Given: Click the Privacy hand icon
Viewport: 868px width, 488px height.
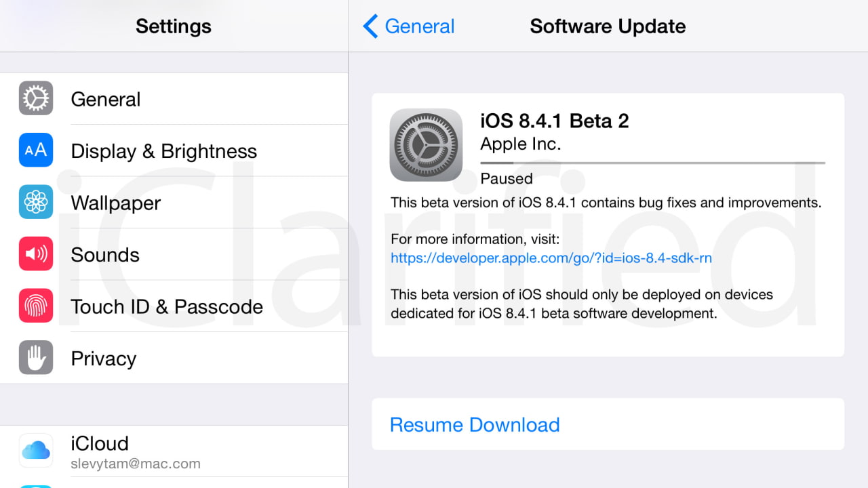Looking at the screenshot, I should click(36, 358).
